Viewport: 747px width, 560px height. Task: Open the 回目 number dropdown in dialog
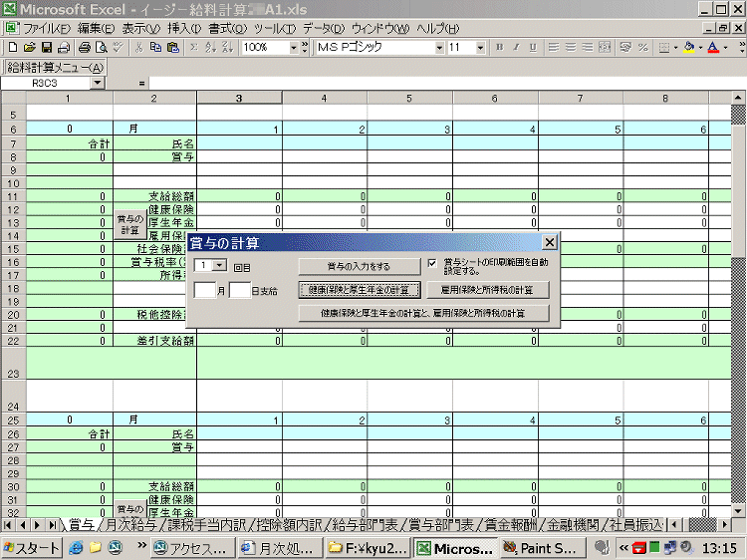(219, 266)
